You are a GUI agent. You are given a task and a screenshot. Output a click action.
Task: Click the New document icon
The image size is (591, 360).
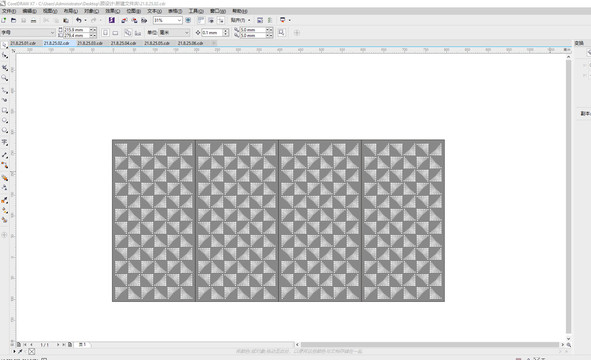point(4,20)
